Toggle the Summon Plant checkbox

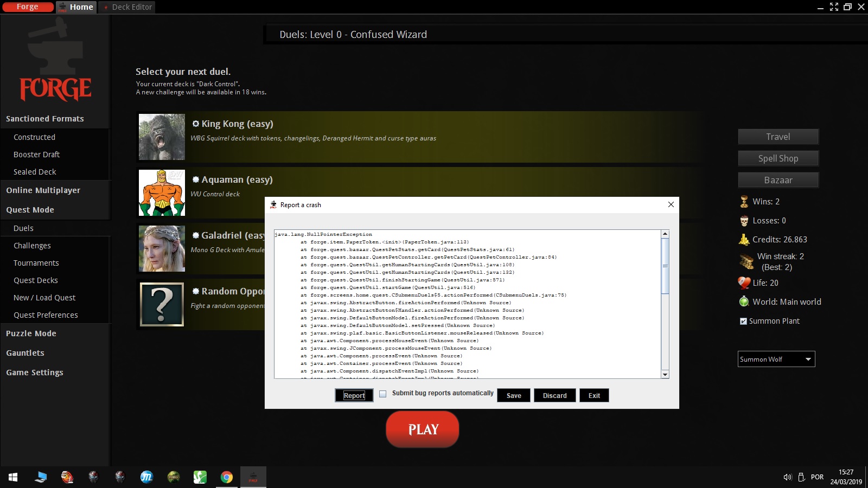click(x=743, y=321)
